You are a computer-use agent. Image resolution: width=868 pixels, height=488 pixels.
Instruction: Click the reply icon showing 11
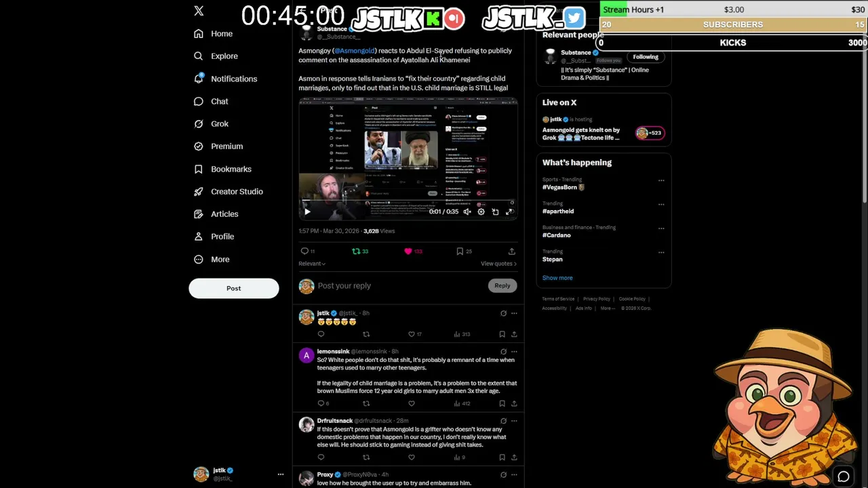308,251
